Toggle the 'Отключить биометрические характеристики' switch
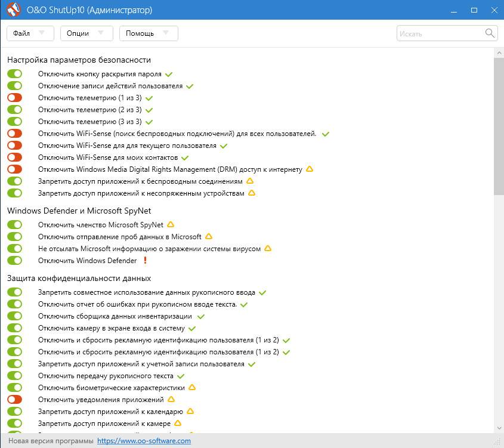 click(x=15, y=388)
